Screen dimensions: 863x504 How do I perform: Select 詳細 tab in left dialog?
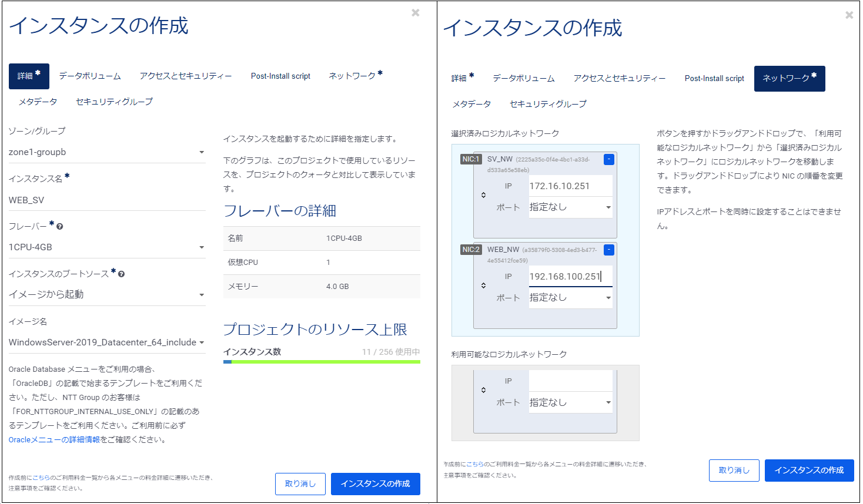29,76
